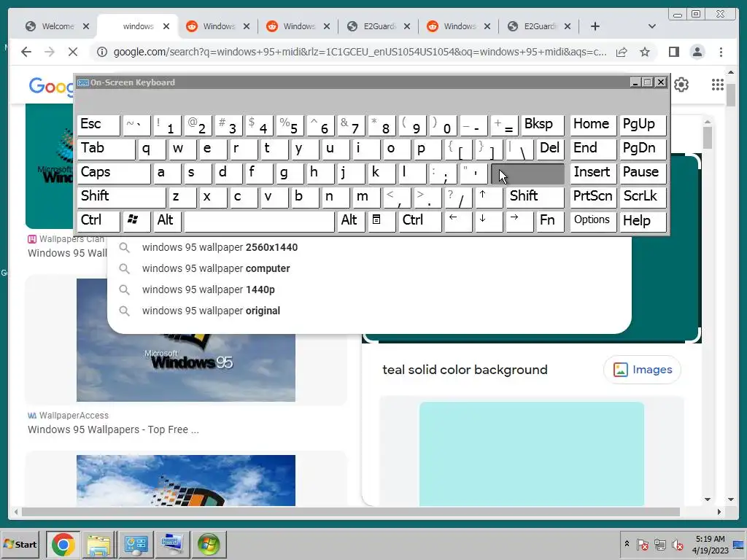Open the Chrome profile avatar
This screenshot has width=747, height=560.
[x=697, y=52]
